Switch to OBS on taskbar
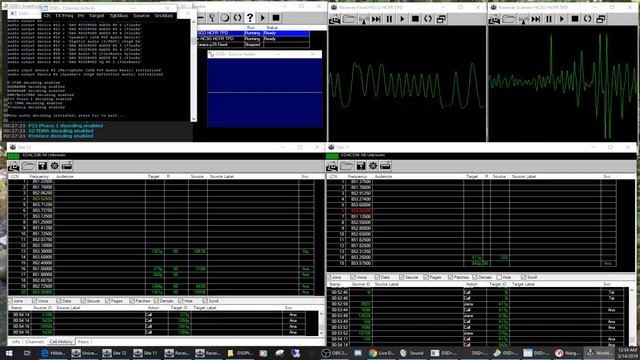This screenshot has width=640, height=360. 335,353
